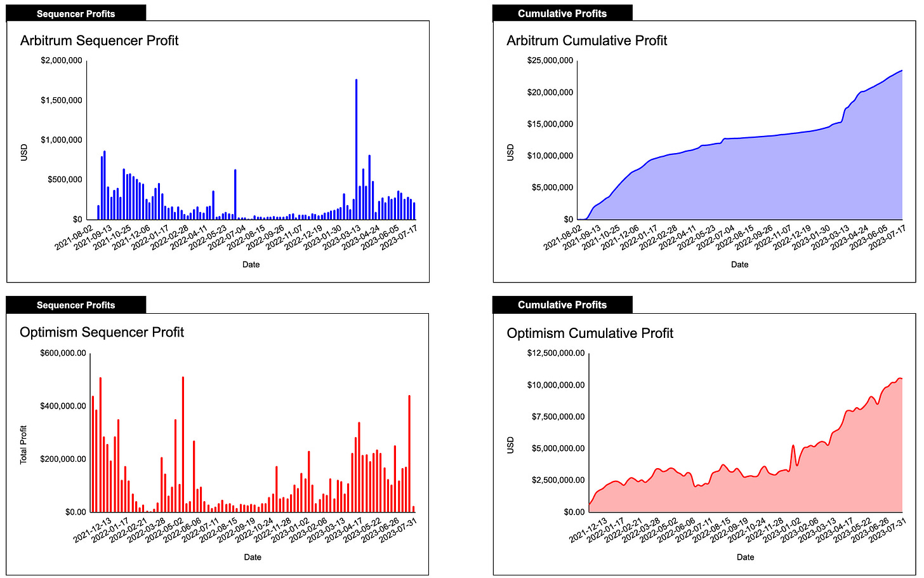Click the Total Profit axis label

(x=23, y=445)
